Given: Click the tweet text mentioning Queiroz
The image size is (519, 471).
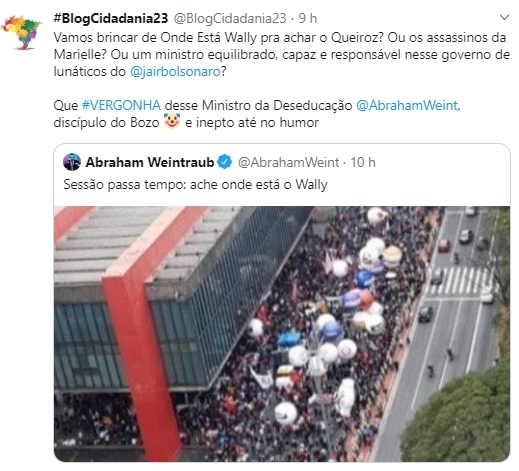Looking at the screenshot, I should tap(282, 54).
